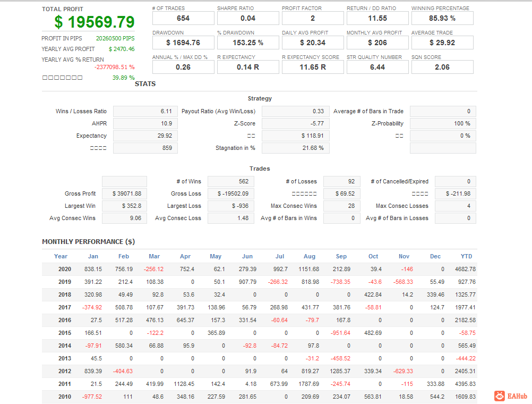
Task: Click the % Drawdown value 153.25 %
Action: [x=248, y=43]
